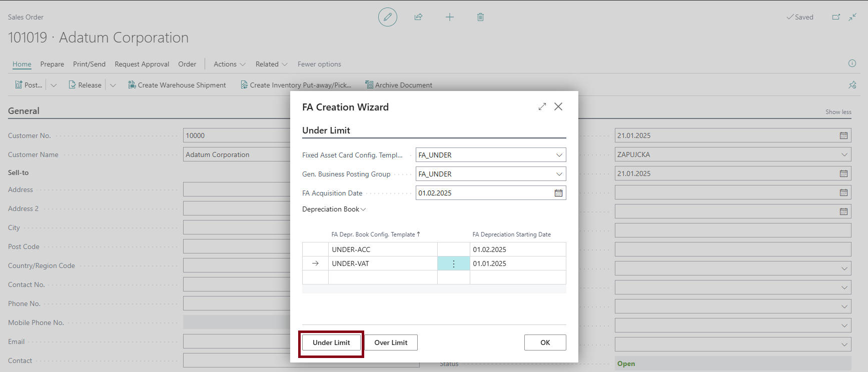Click the General section heading
This screenshot has width=868, height=372.
24,111
